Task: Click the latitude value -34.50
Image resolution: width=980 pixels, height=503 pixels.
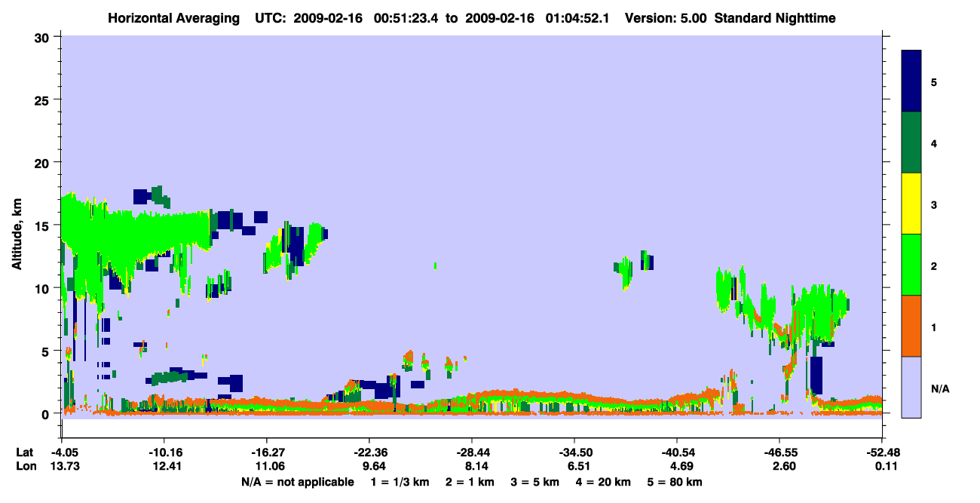Action: click(x=574, y=452)
